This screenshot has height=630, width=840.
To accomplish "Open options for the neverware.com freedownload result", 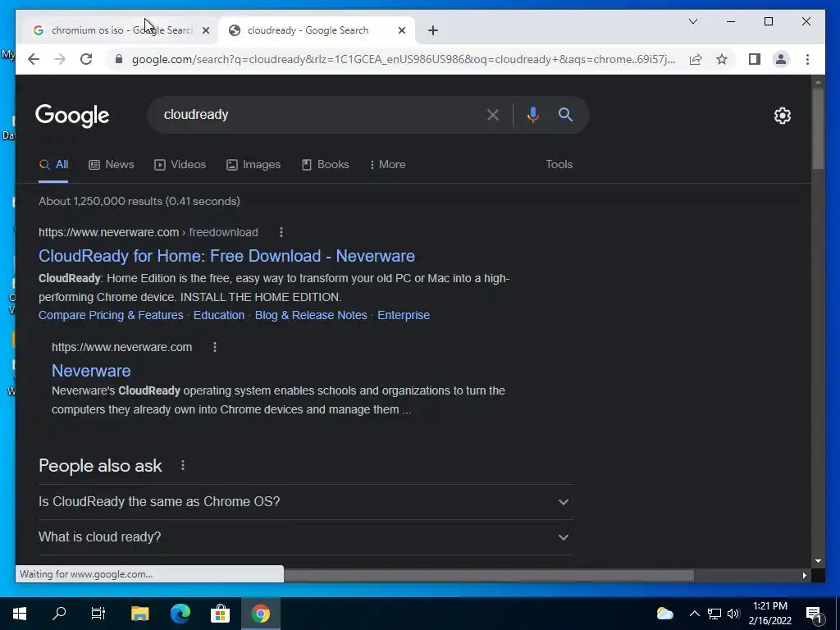I will (281, 232).
